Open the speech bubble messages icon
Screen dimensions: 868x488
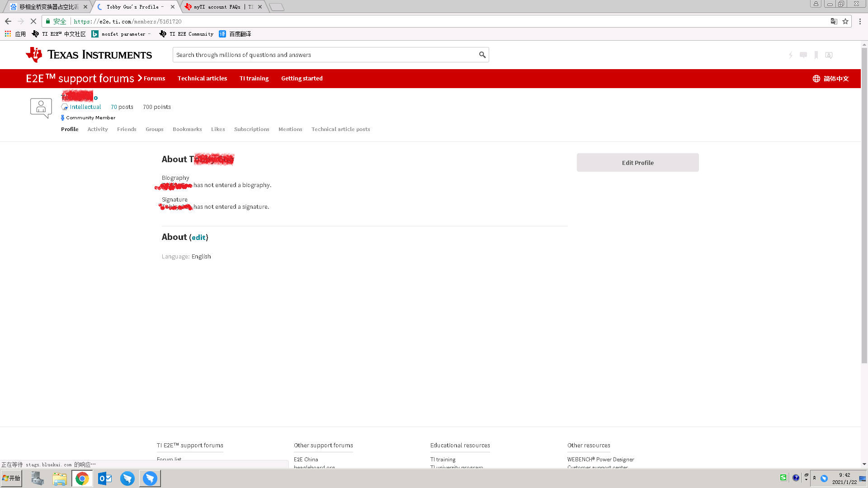pyautogui.click(x=803, y=55)
